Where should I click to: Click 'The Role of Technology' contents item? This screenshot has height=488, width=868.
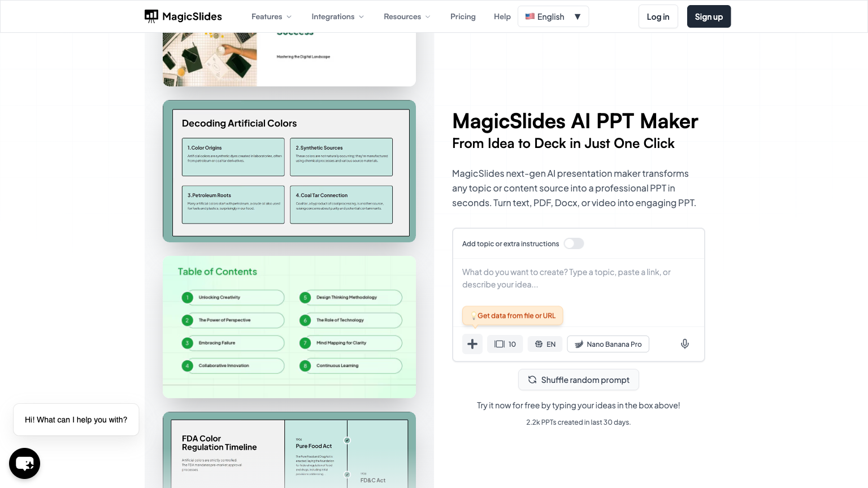coord(340,320)
